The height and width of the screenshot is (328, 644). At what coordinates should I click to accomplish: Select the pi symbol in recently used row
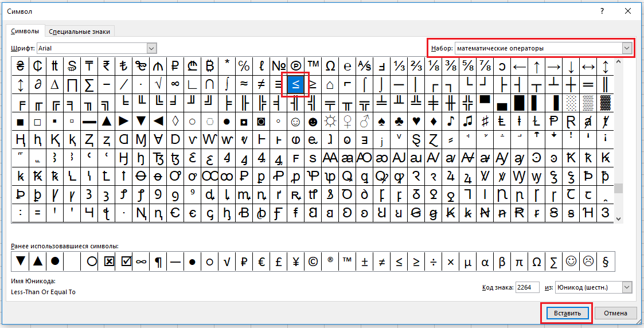pos(520,261)
